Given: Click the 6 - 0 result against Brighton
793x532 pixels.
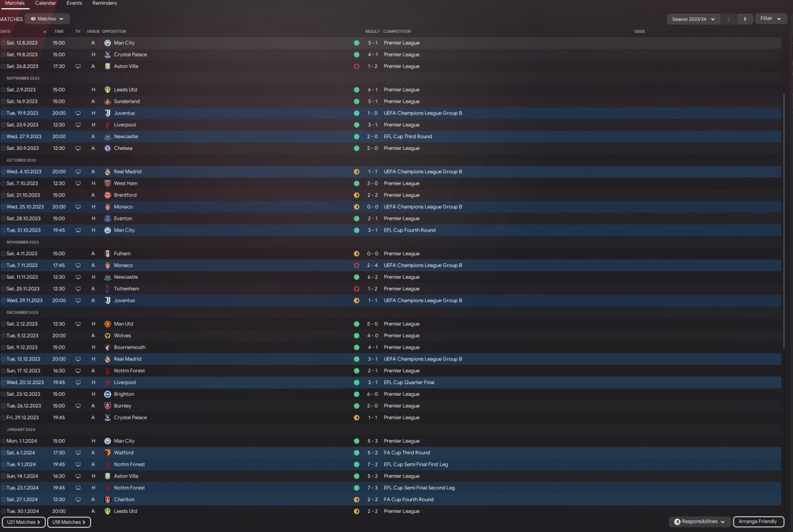Looking at the screenshot, I should coord(372,395).
